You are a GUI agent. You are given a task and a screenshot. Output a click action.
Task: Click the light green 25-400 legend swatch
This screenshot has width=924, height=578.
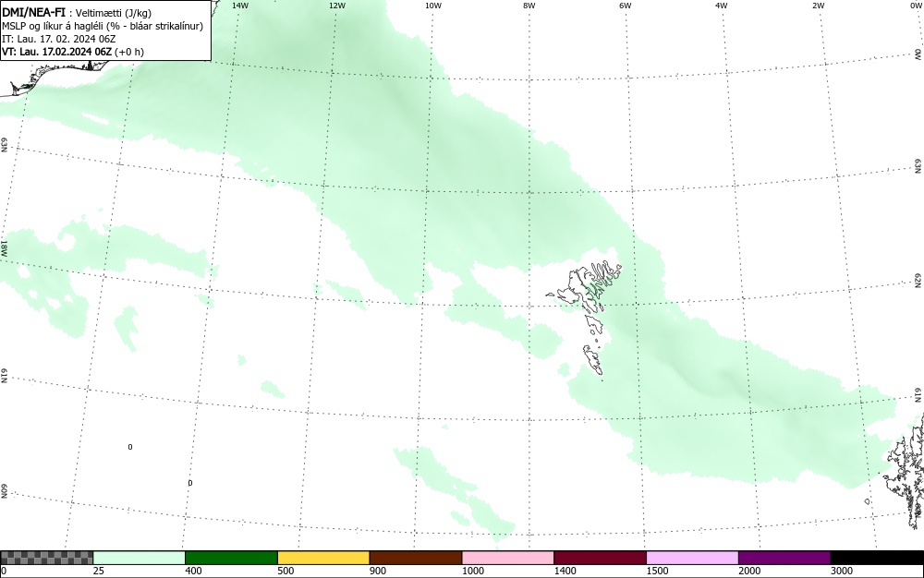[140, 558]
